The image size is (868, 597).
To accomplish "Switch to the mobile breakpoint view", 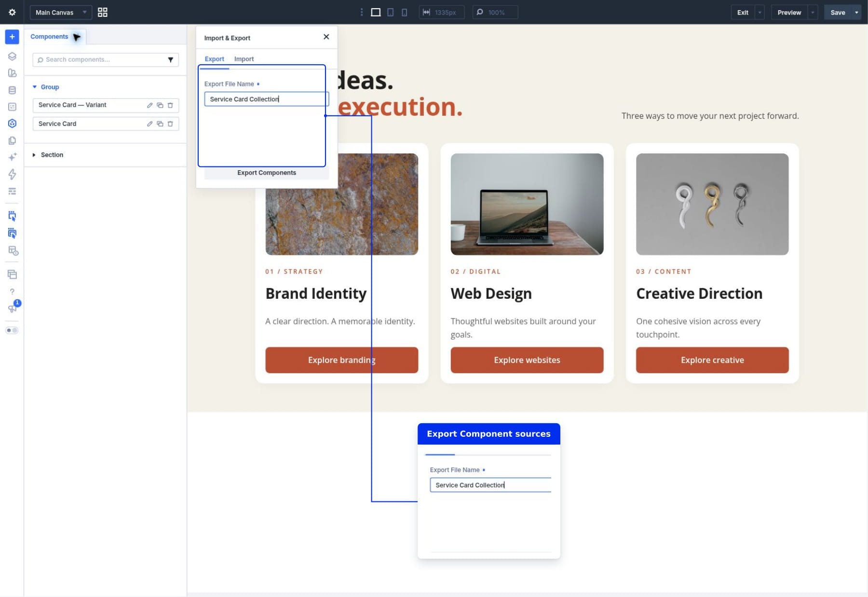I will (404, 12).
